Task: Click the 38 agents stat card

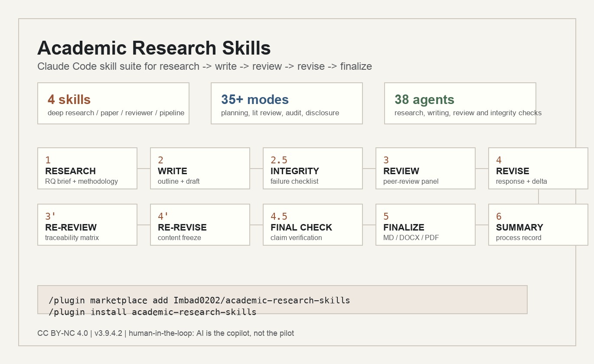Action: click(x=460, y=103)
